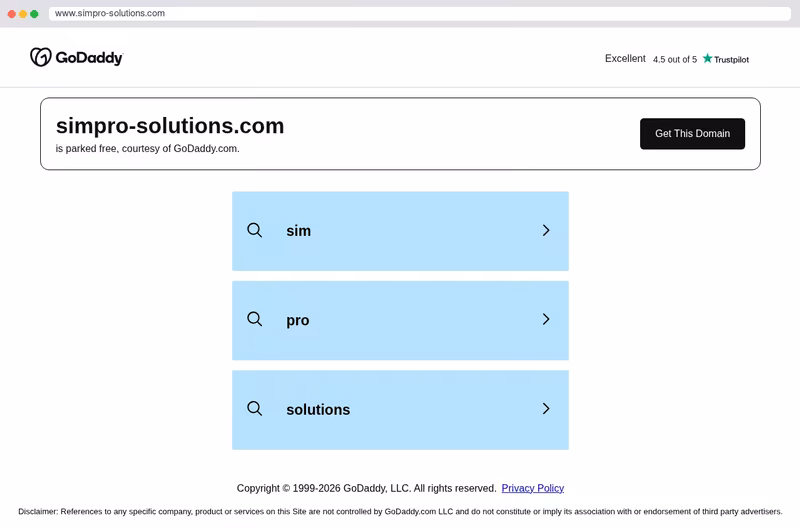Viewport: 800px width, 528px height.
Task: Click the yellow minimize window button
Action: coord(23,14)
